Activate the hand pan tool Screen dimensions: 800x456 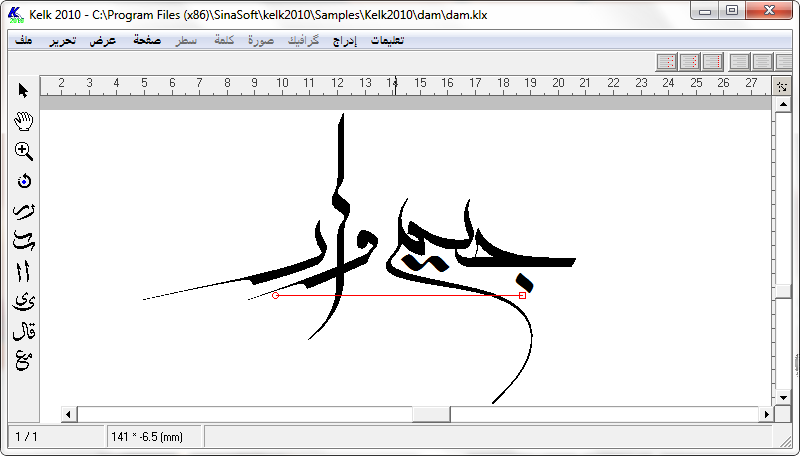24,121
